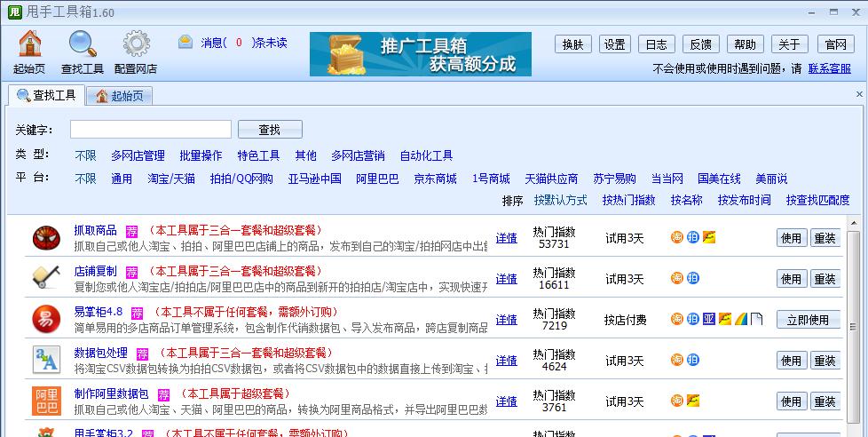Click the 制作阿里数据包 orange icon
This screenshot has height=437, width=868.
46,401
